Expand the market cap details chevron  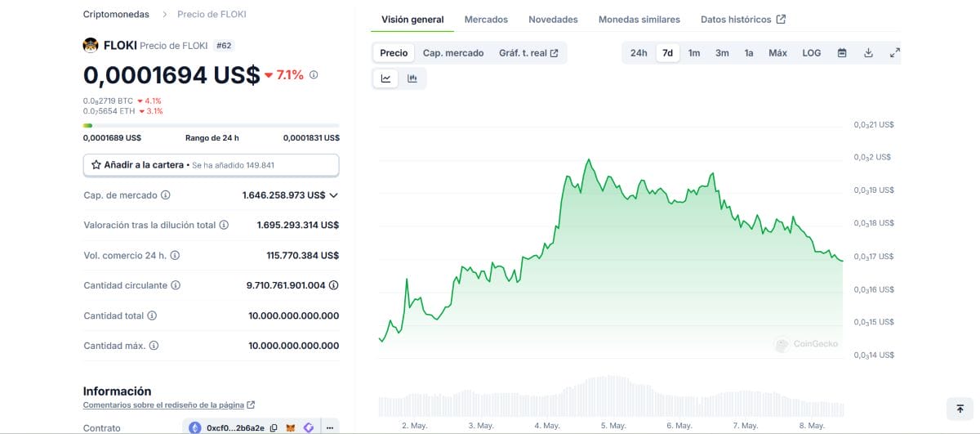pos(333,195)
